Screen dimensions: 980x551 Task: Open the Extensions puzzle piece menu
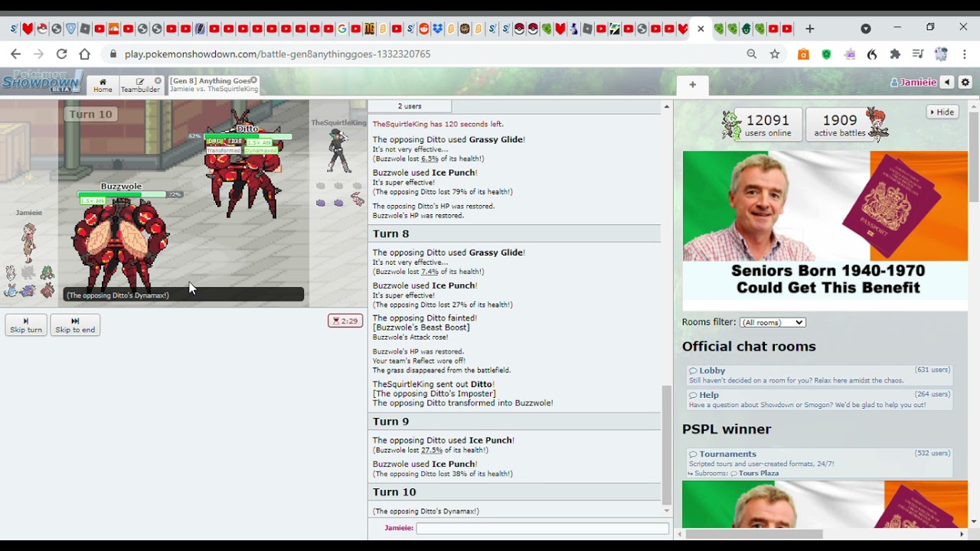895,54
